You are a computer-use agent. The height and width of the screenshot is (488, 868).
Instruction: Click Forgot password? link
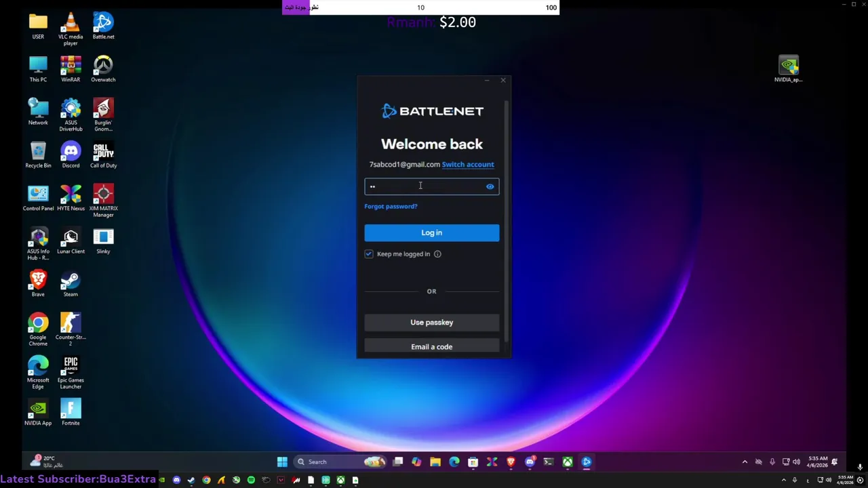(x=391, y=206)
